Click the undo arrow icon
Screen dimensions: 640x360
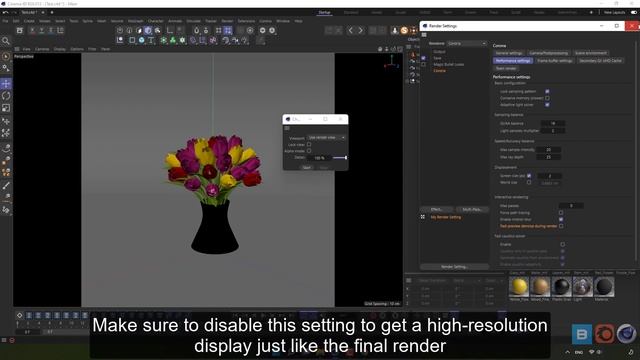[x=5, y=12]
